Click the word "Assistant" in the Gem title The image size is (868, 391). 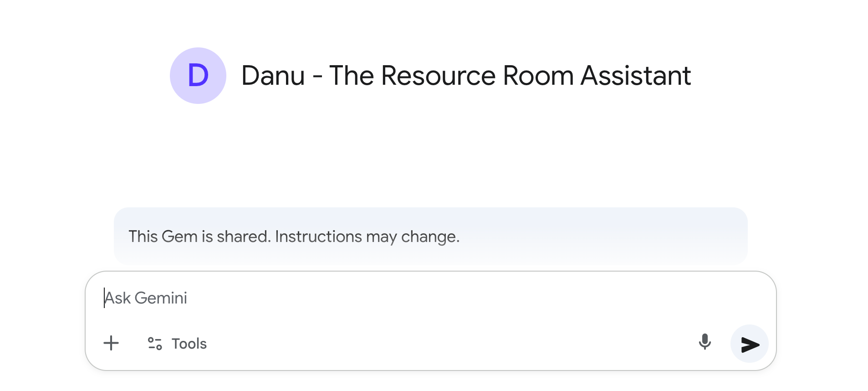(636, 76)
